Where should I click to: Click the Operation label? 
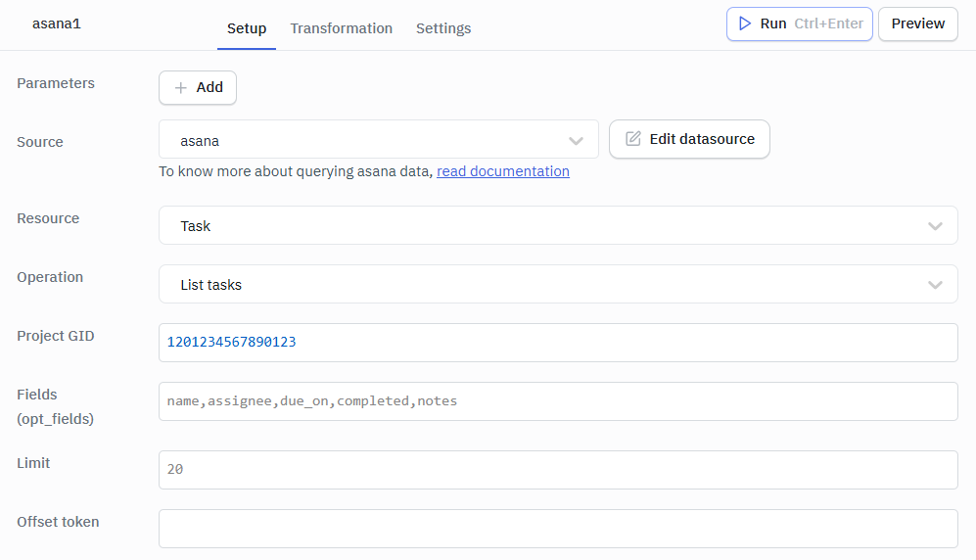pyautogui.click(x=50, y=277)
